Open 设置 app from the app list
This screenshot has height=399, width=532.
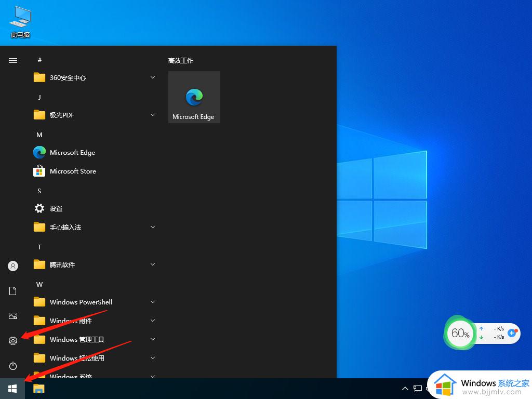click(94, 208)
